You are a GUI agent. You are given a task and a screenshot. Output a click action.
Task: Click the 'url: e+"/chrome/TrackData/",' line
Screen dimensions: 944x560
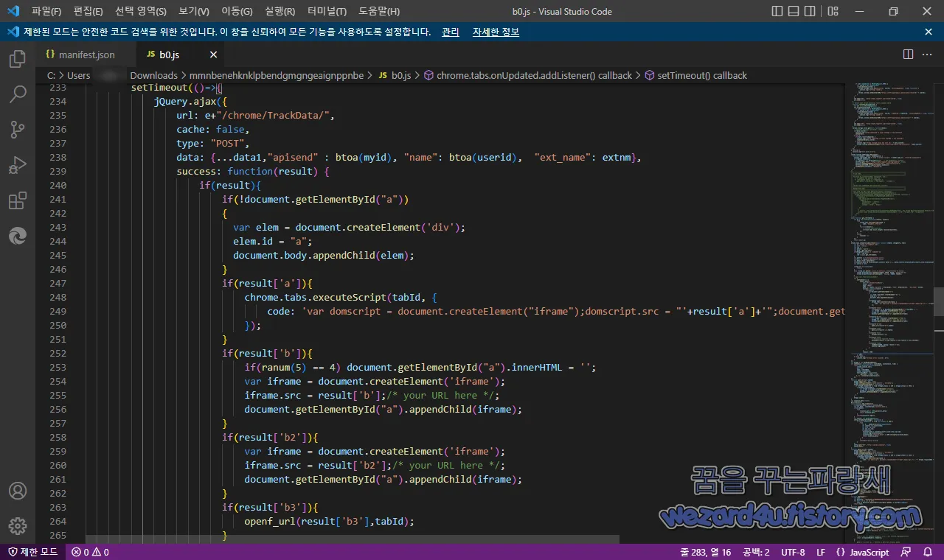tap(256, 115)
